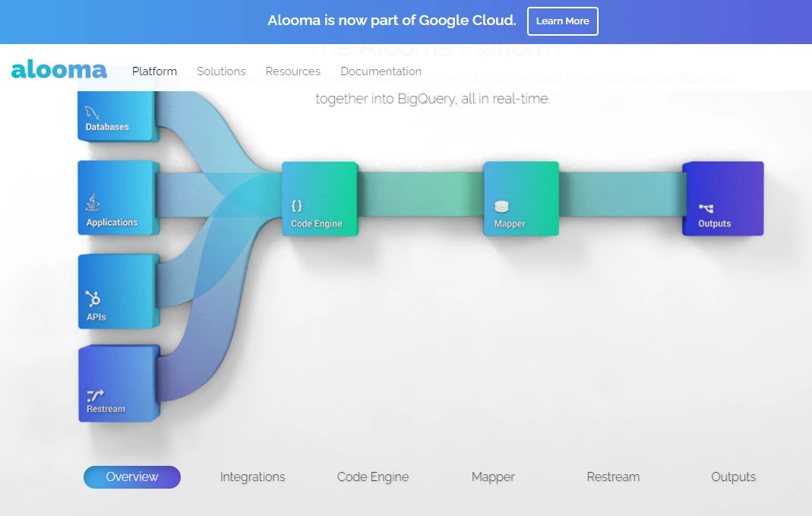Image resolution: width=812 pixels, height=516 pixels.
Task: Click the APIs connector icon
Action: coord(93,299)
